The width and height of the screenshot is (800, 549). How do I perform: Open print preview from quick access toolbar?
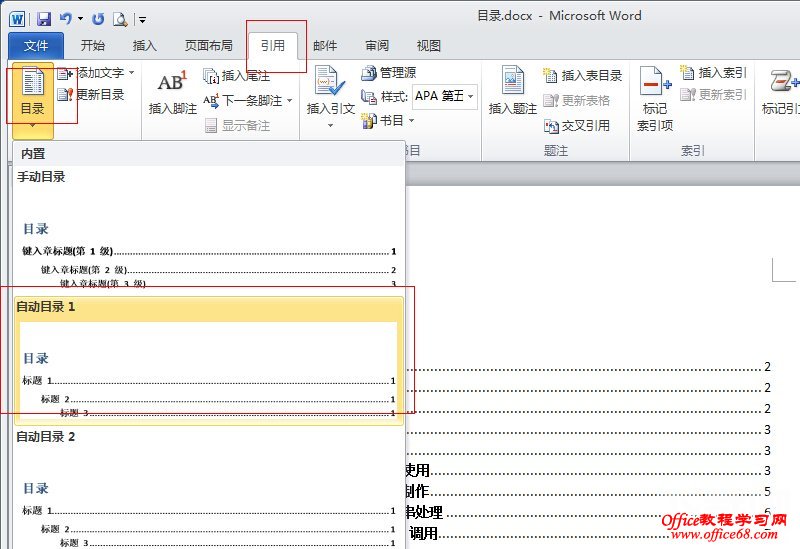click(120, 19)
